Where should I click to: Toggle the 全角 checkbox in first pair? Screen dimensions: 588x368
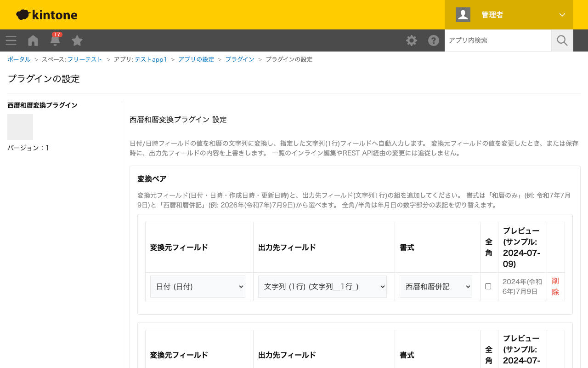(x=488, y=286)
